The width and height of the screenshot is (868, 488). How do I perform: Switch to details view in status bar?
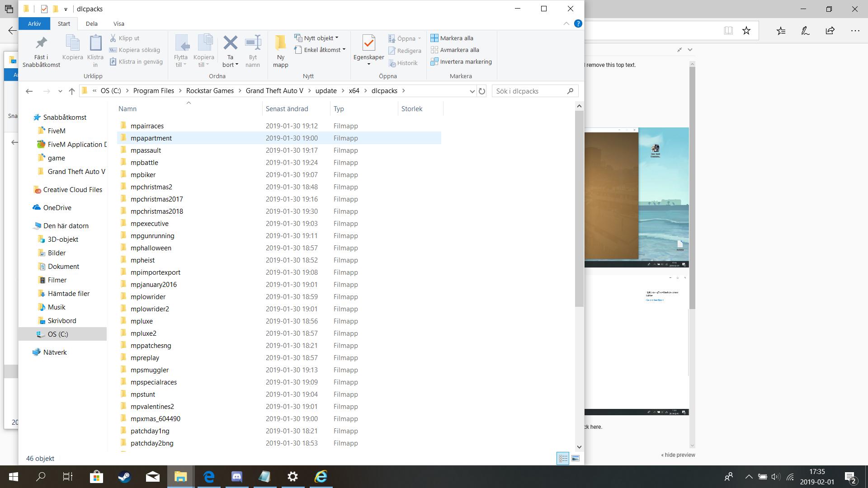point(563,458)
